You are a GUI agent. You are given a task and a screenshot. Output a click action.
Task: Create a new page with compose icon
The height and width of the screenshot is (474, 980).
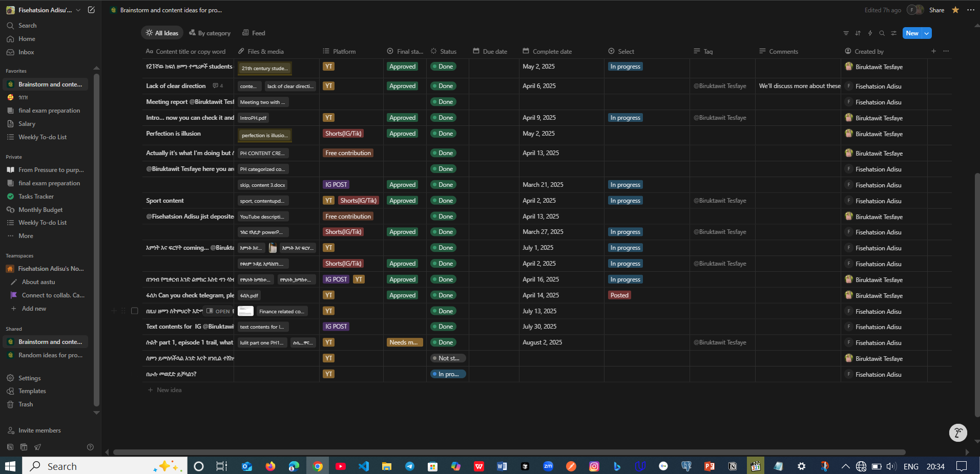pyautogui.click(x=91, y=10)
